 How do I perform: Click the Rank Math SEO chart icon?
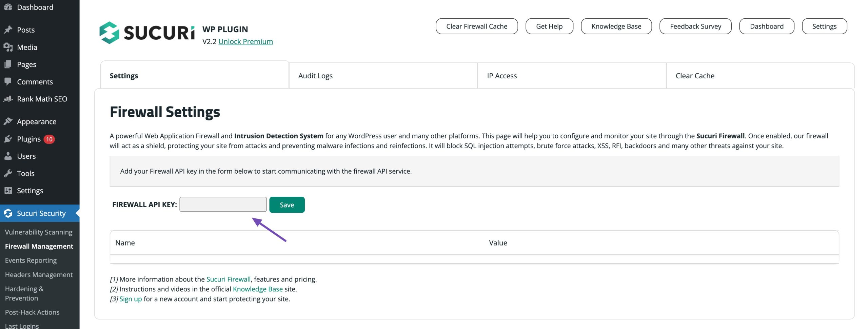click(8, 99)
